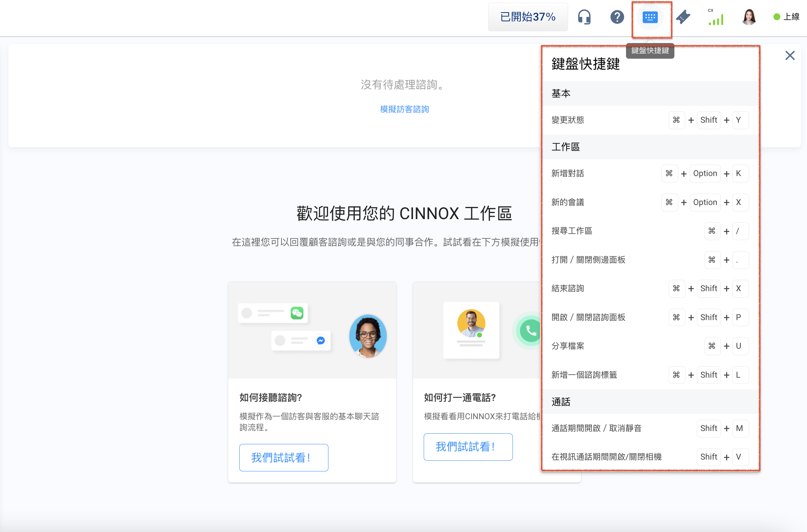Click the Messenger icon in illustration

point(321,340)
